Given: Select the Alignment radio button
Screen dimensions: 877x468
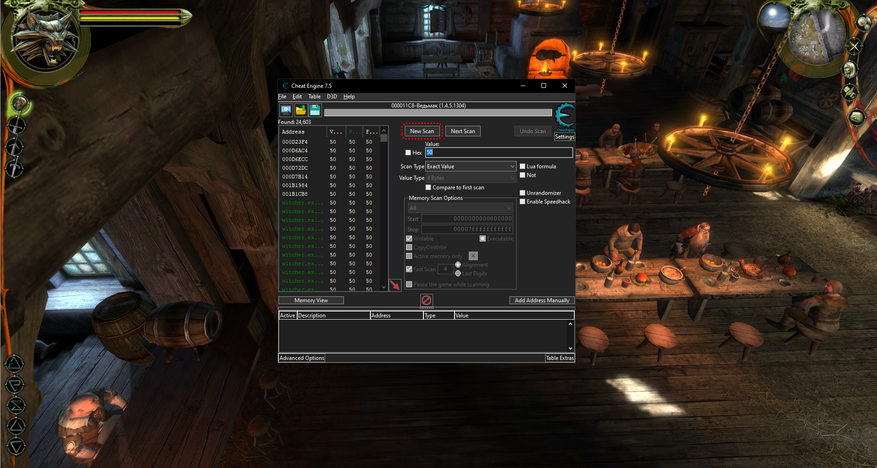Looking at the screenshot, I should point(458,265).
